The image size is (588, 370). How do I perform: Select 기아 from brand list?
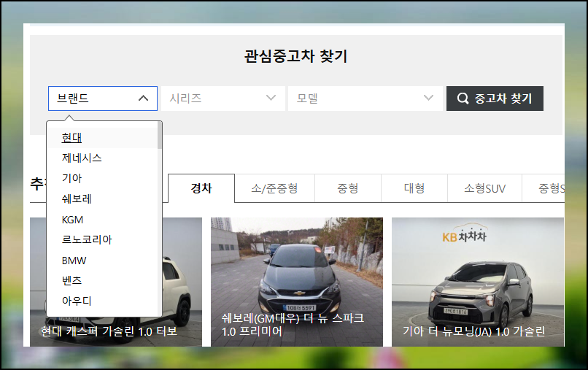coord(102,178)
